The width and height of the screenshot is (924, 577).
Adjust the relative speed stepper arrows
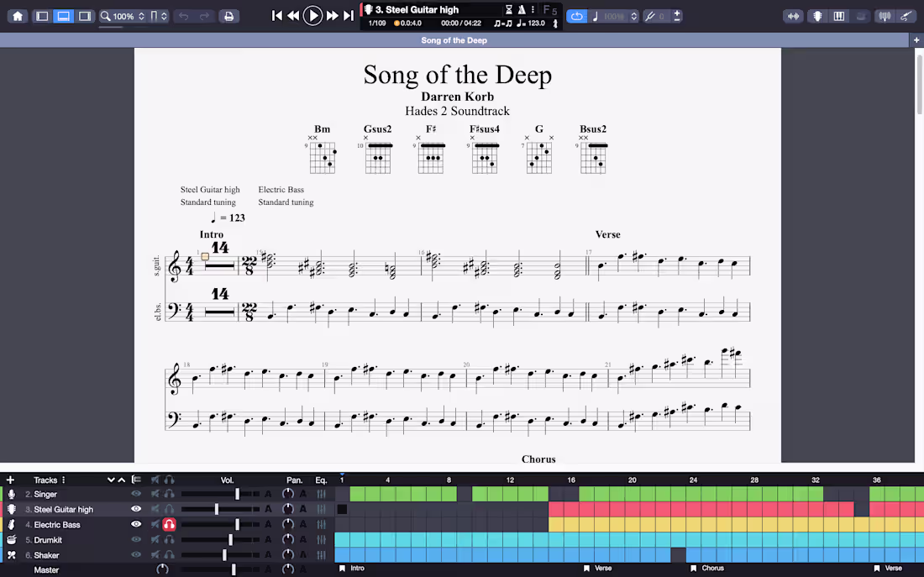tap(634, 16)
